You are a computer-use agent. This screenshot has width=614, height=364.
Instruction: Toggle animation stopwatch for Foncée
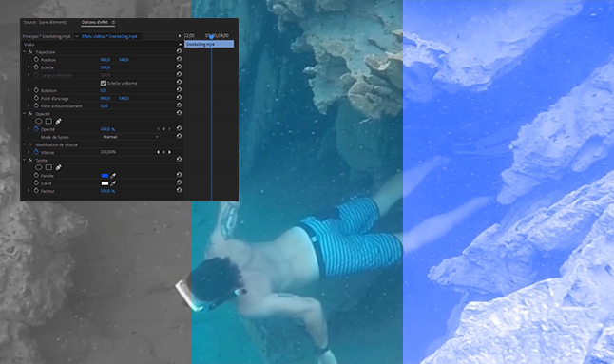pyautogui.click(x=36, y=175)
